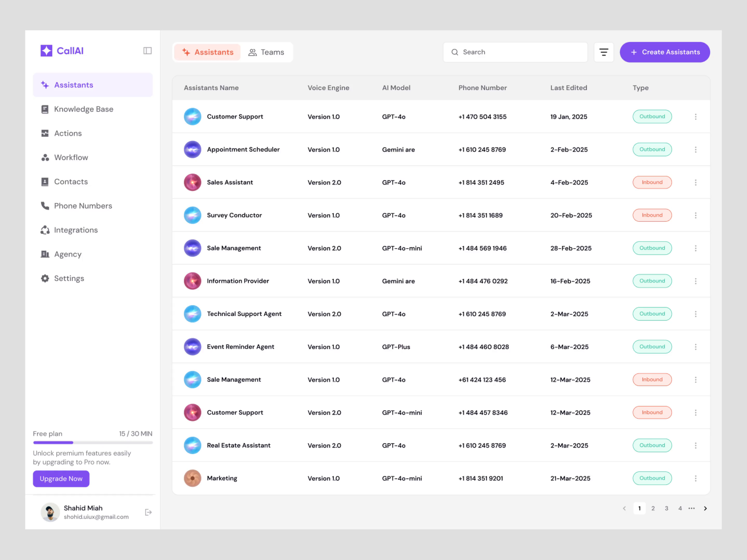Viewport: 747px width, 560px height.
Task: Open the options menu for Marketing assistant
Action: click(696, 478)
